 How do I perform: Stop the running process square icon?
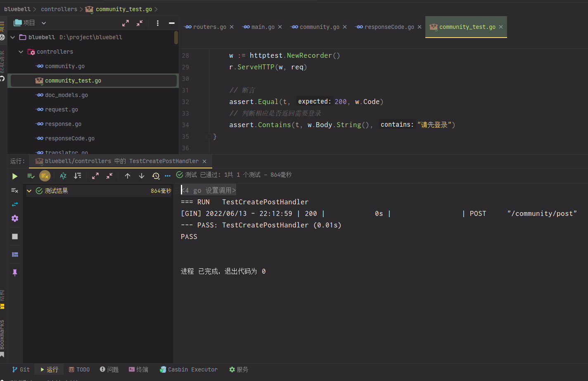[15, 237]
